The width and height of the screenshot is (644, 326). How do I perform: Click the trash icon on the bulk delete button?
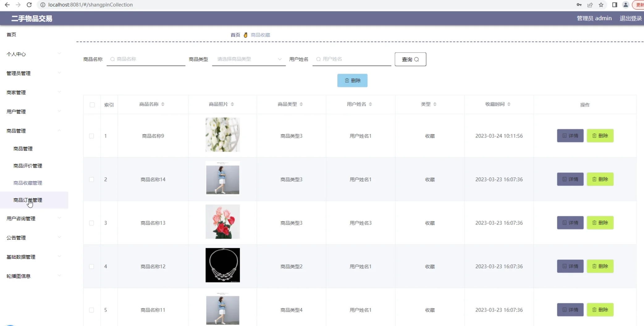[x=347, y=80]
